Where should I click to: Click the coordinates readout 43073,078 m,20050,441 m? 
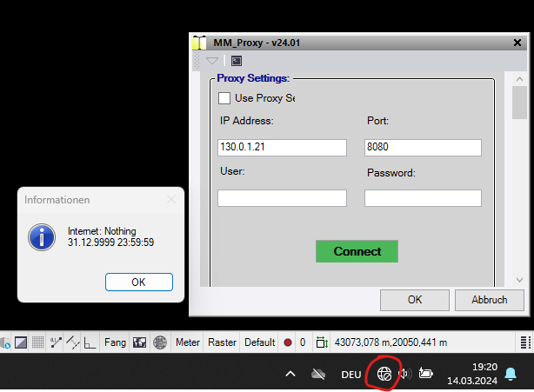click(390, 342)
